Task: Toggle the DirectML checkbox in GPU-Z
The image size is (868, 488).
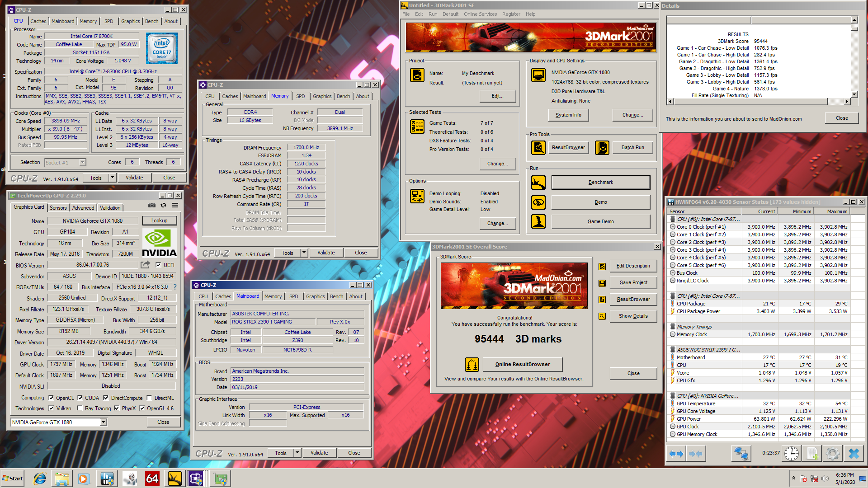Action: pos(149,398)
